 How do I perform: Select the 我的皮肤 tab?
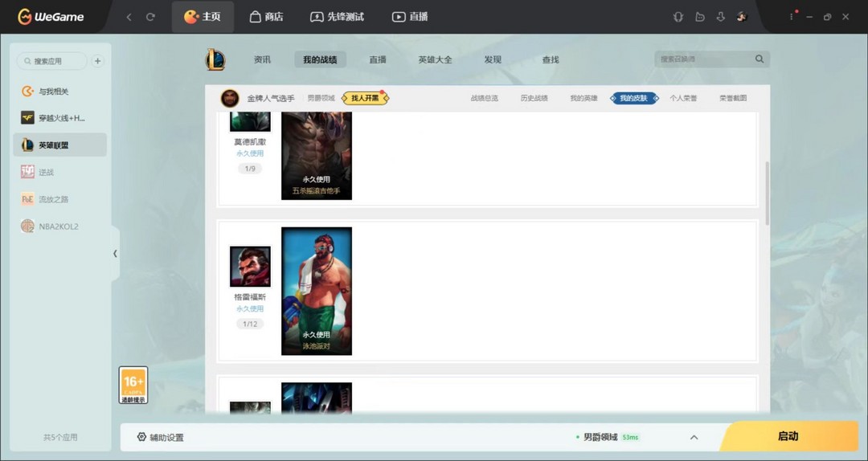(x=634, y=98)
